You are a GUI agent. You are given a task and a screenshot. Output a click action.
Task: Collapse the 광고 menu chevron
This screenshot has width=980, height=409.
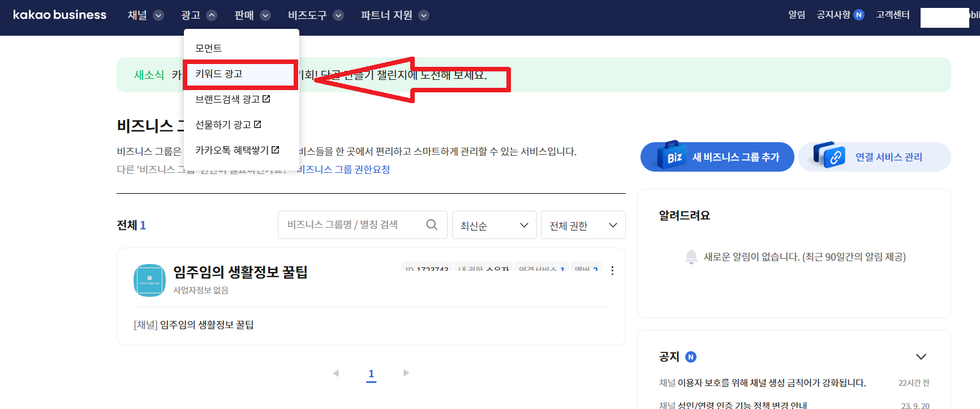pyautogui.click(x=212, y=15)
